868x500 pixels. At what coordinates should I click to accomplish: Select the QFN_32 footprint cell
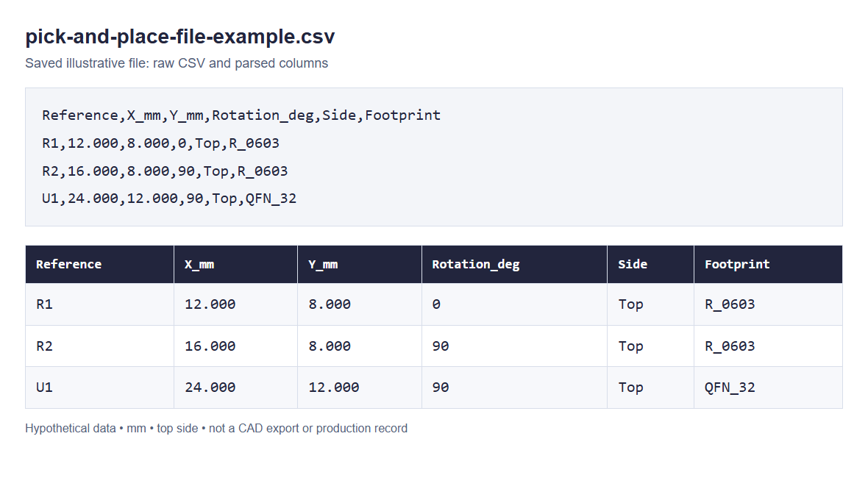point(769,387)
